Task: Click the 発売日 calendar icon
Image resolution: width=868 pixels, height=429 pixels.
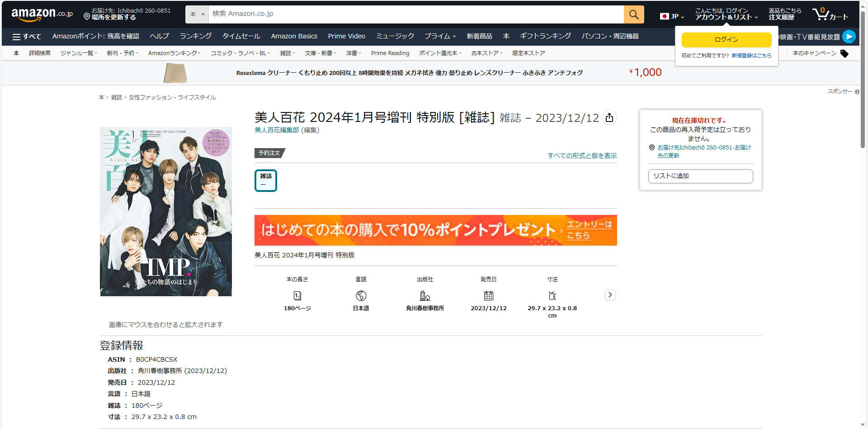Action: [488, 296]
